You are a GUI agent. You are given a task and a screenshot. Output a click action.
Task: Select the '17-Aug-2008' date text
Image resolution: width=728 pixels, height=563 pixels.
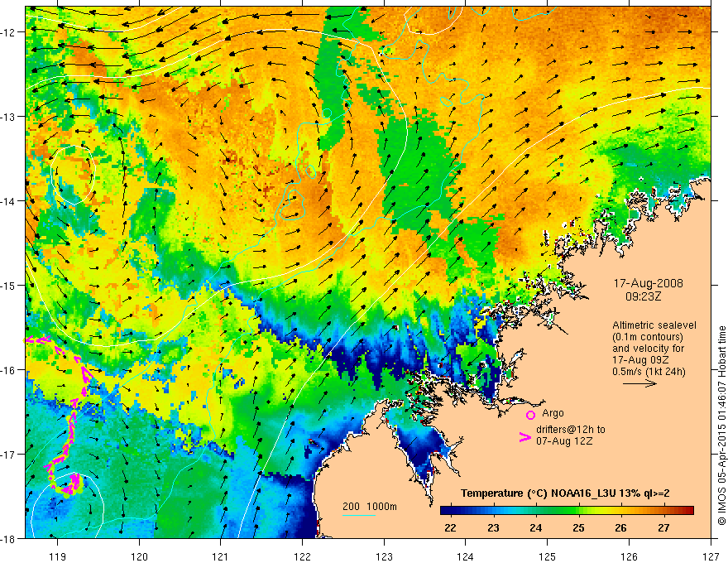click(648, 283)
